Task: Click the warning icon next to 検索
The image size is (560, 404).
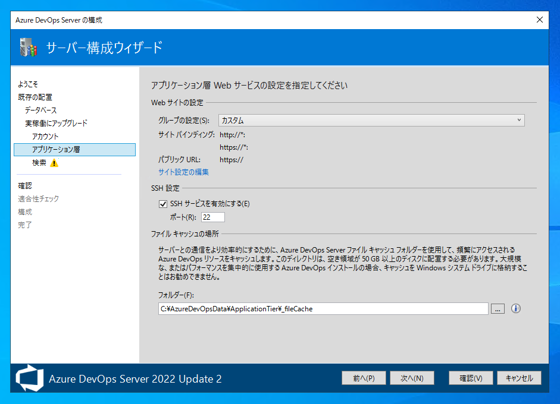Action: 54,163
